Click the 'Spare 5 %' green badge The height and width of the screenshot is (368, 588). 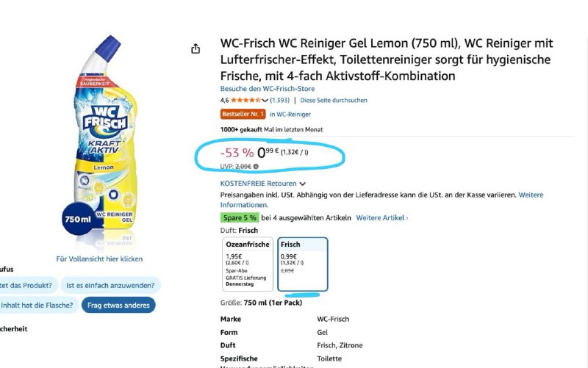pyautogui.click(x=239, y=218)
